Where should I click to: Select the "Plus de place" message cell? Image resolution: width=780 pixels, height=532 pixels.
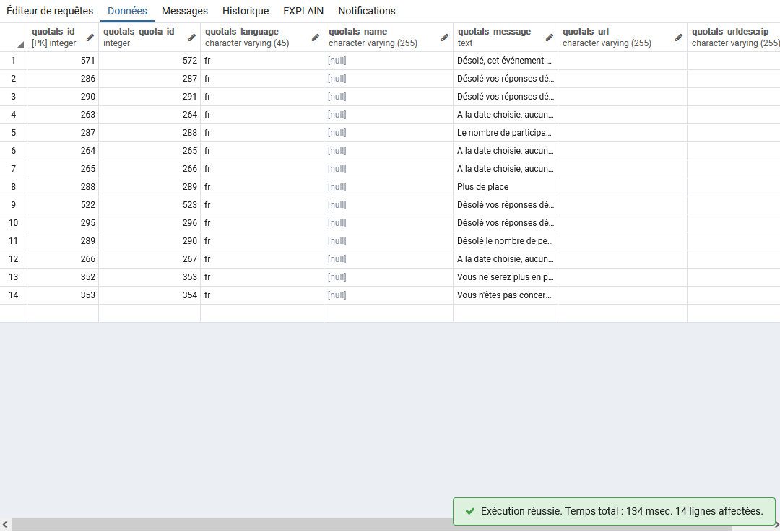click(x=505, y=187)
